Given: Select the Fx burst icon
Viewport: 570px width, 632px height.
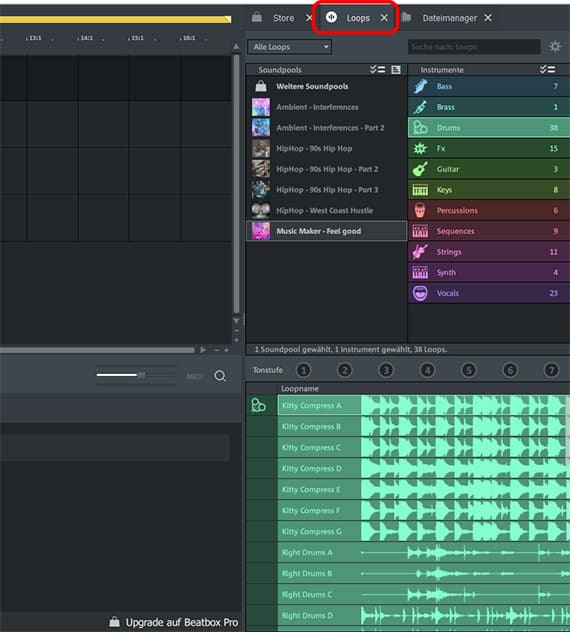Looking at the screenshot, I should pos(420,148).
